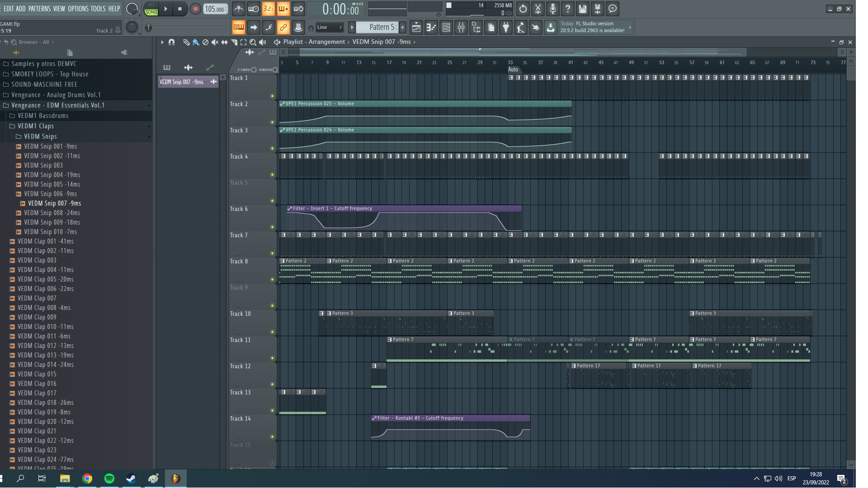Toggle the playlist magnet snap icon
The width and height of the screenshot is (868, 488).
tap(171, 42)
